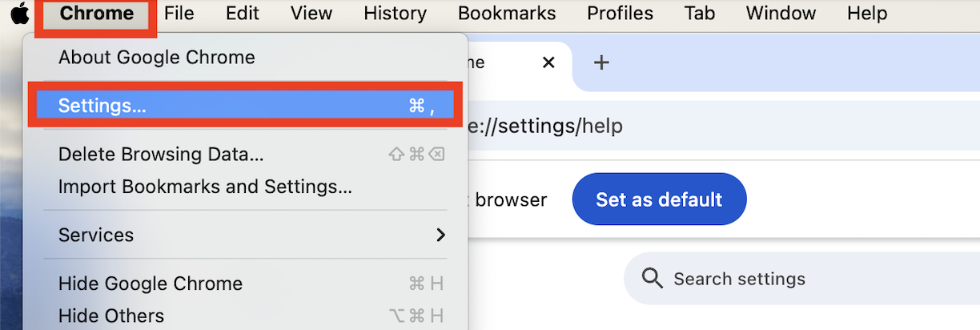Screen dimensions: 980x330
Task: Click the Set as default button
Action: click(659, 199)
